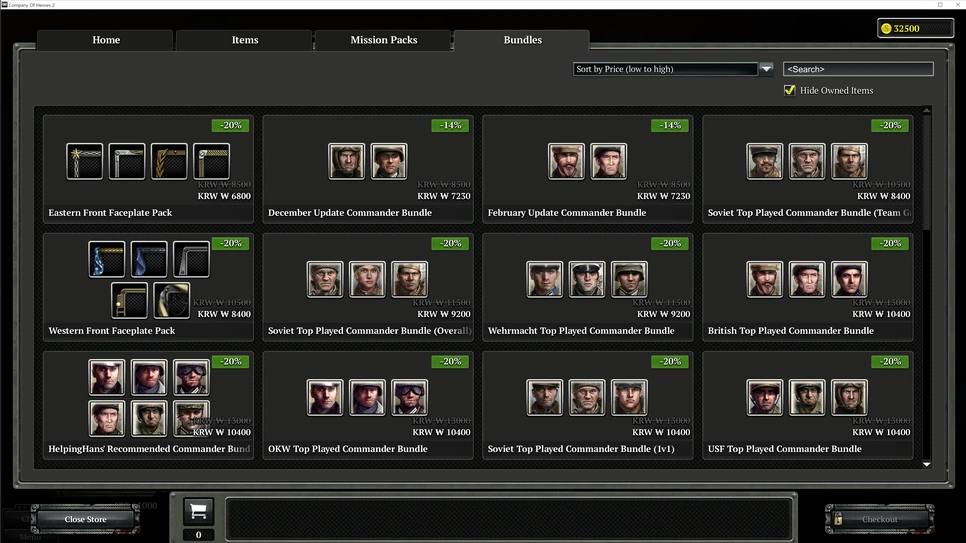Select bottom-left faceplate in Western Front Pack

[x=129, y=300]
